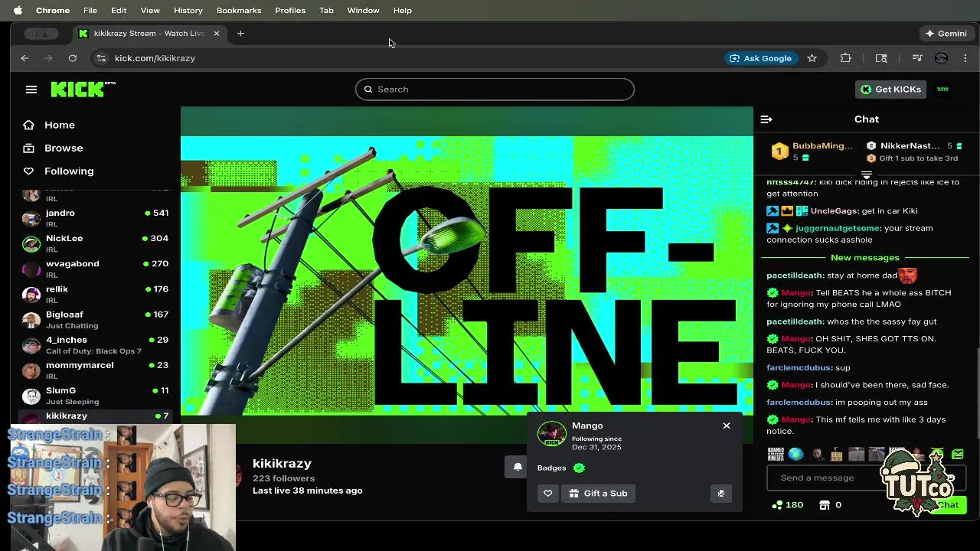The height and width of the screenshot is (551, 980).
Task: Open the Bookmarks menu
Action: pos(239,10)
